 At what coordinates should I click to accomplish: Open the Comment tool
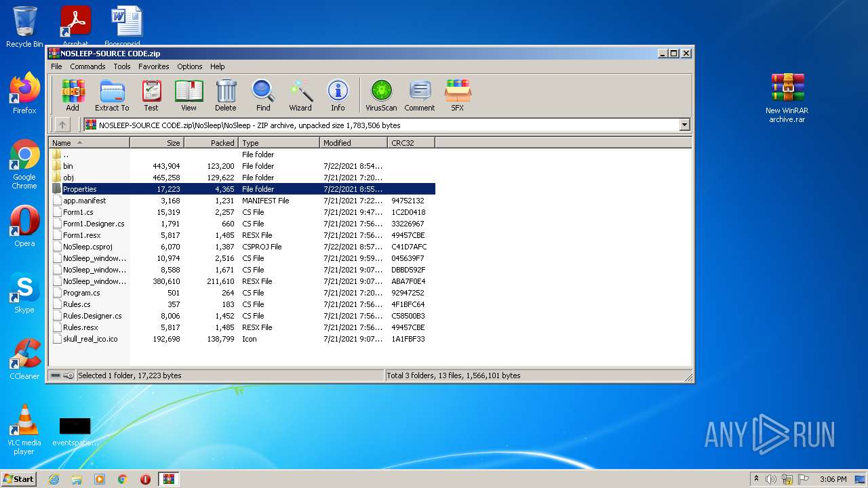[x=420, y=95]
